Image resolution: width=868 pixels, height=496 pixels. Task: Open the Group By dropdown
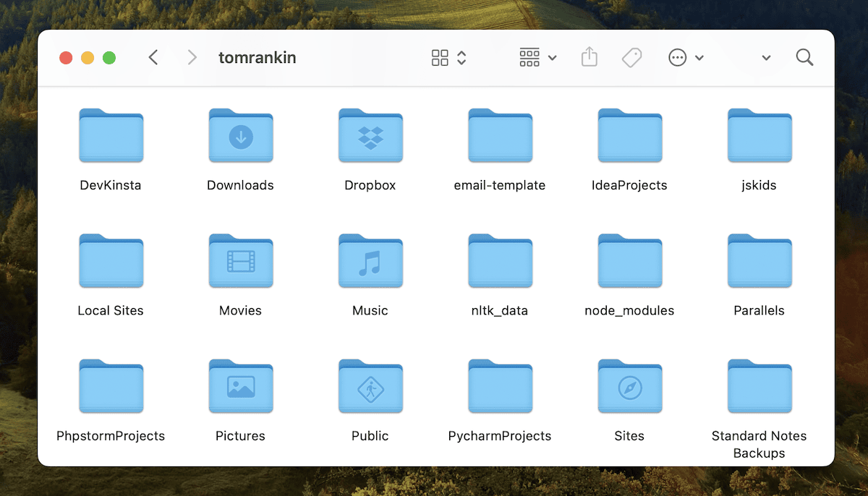pyautogui.click(x=538, y=58)
